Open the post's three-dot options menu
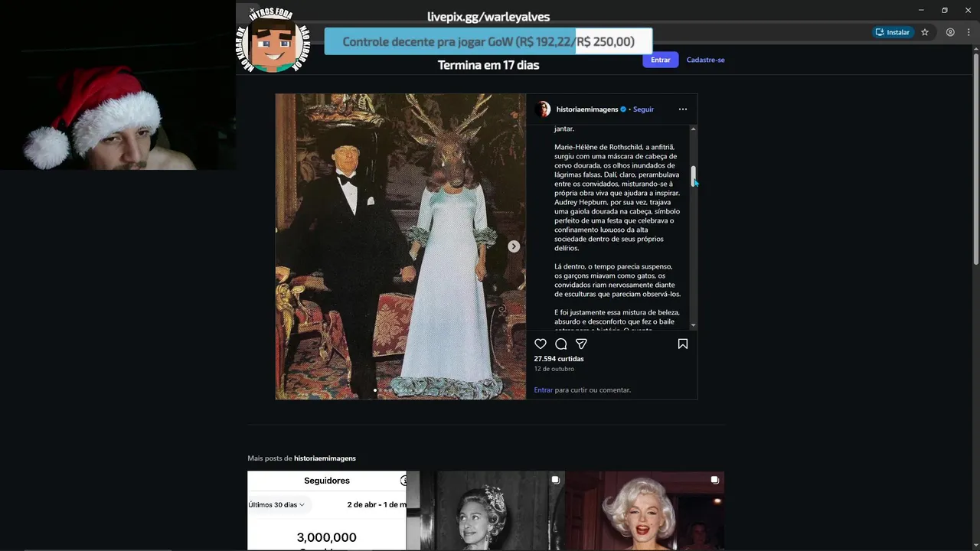The image size is (980, 551). click(683, 109)
